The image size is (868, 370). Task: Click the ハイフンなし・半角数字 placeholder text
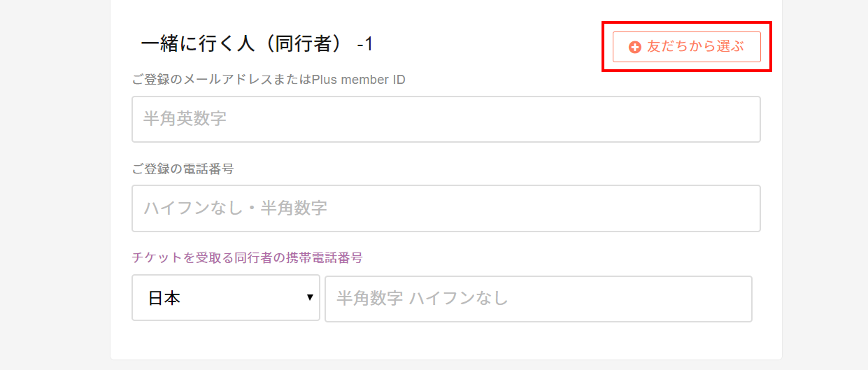235,208
